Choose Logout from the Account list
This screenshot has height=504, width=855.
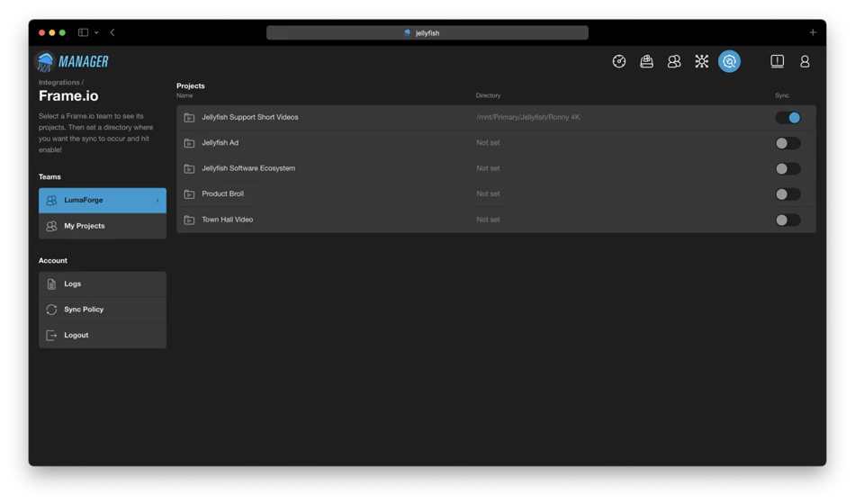click(103, 336)
